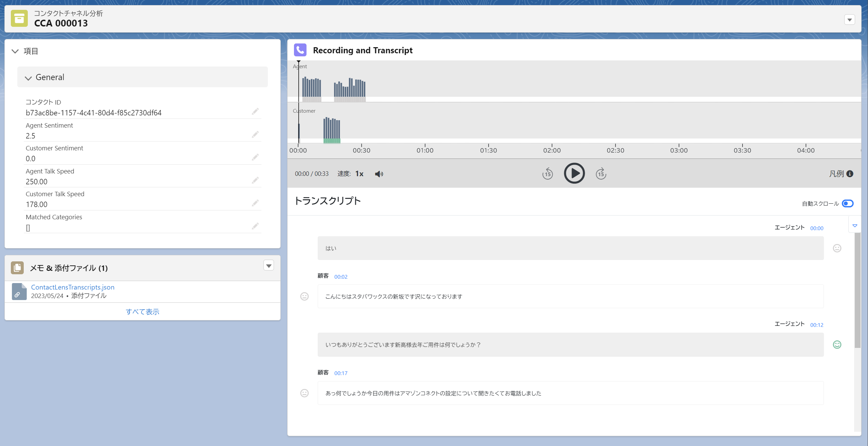The height and width of the screenshot is (446, 868).
Task: Edit Customer Sentiment with pencil icon
Action: [x=255, y=157]
